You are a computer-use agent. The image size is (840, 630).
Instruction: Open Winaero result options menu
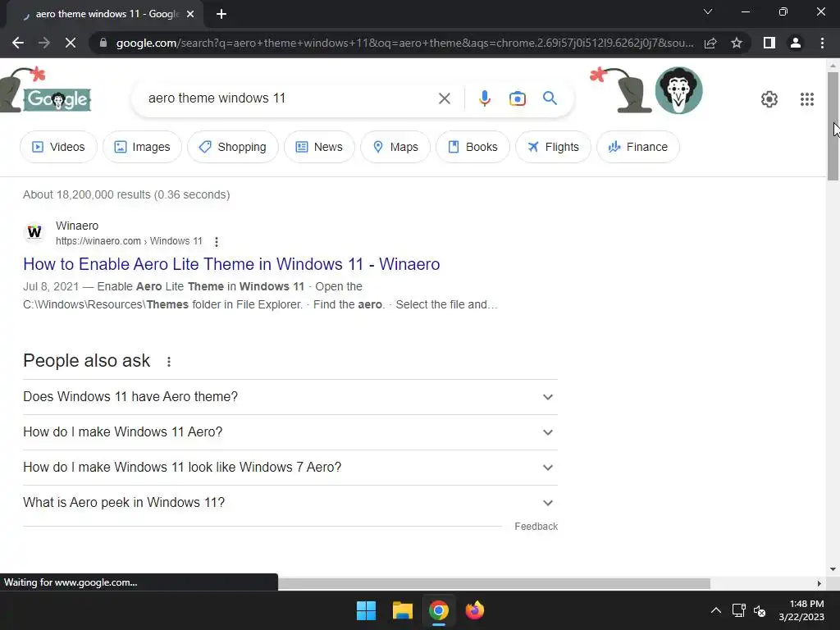[217, 242]
